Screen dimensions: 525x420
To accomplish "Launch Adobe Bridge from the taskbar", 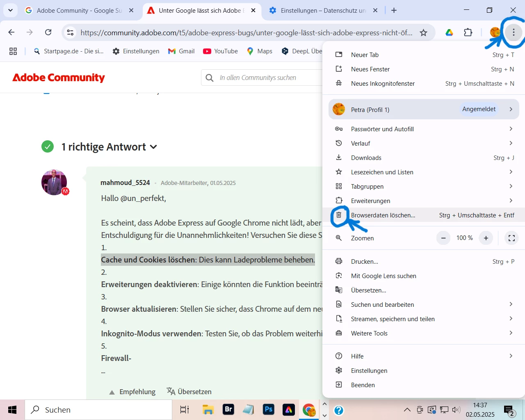I will 228,410.
